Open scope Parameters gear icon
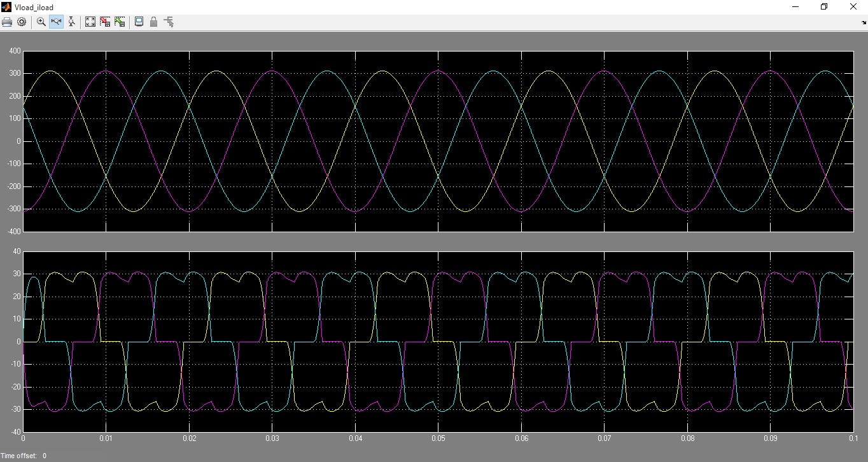This screenshot has height=462, width=868. tap(22, 22)
